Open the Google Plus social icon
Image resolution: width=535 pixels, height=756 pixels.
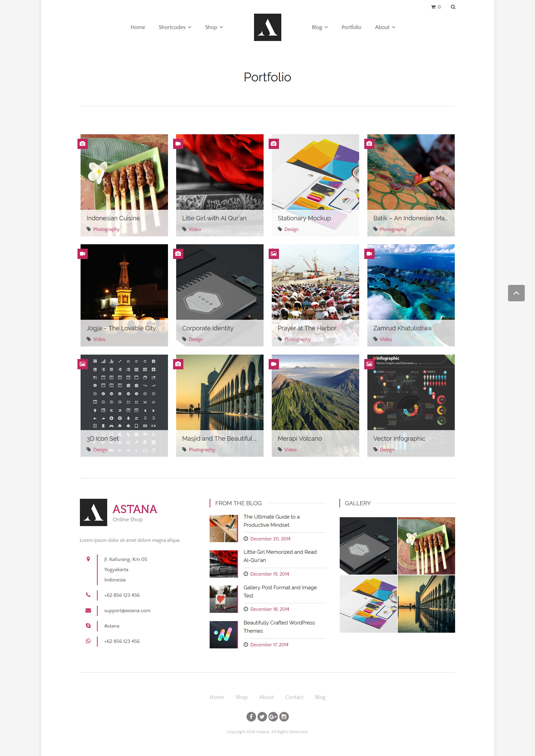(x=273, y=716)
